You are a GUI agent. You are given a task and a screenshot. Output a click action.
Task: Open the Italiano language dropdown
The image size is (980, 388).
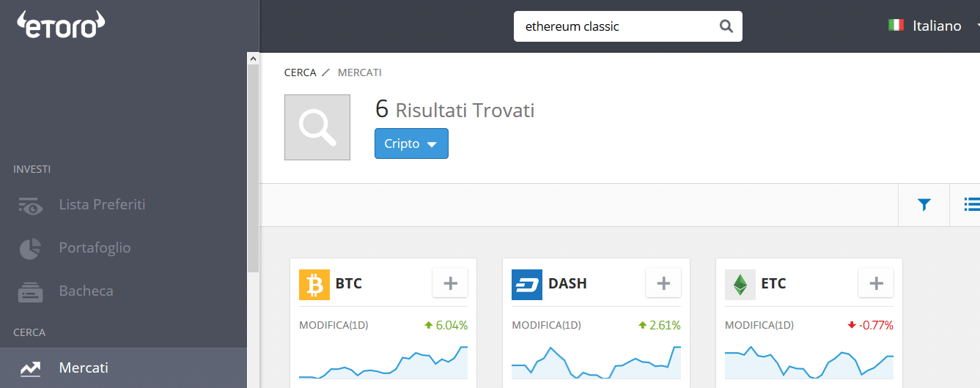pyautogui.click(x=936, y=26)
